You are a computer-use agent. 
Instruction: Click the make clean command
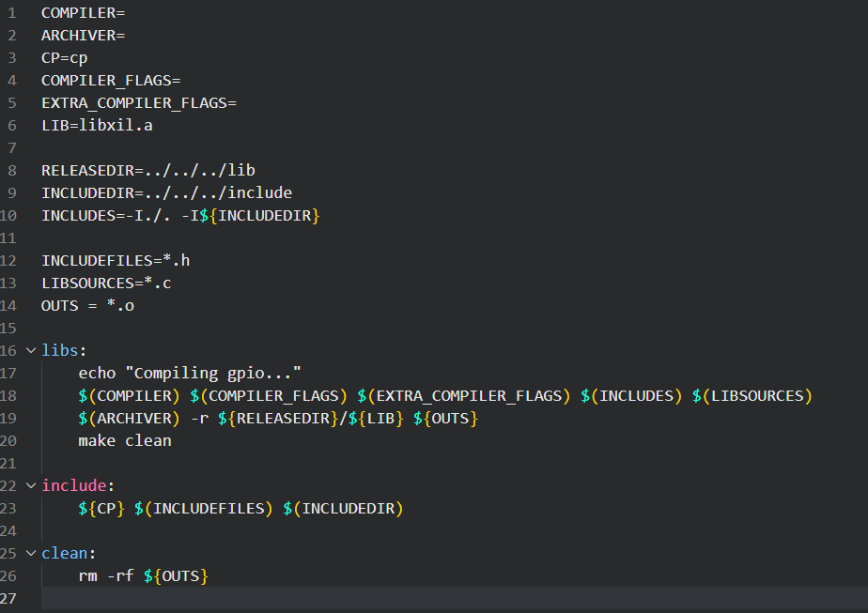click(x=124, y=441)
